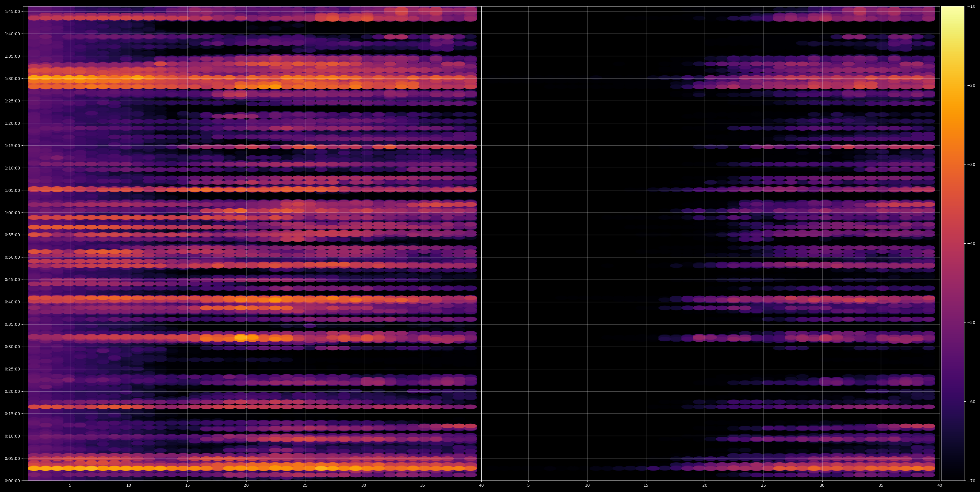The image size is (980, 492).
Task: Click the 0:30:00 time label
Action: pyautogui.click(x=12, y=347)
